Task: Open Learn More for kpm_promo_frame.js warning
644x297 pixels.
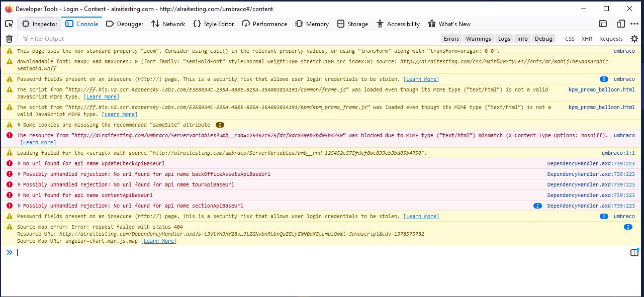Action: [119, 114]
